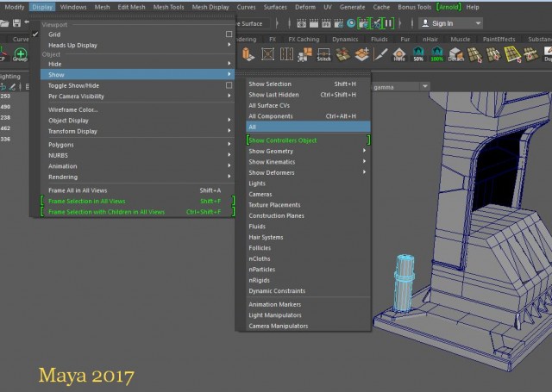
Task: Click the green Group shelf icon
Action: [x=20, y=54]
